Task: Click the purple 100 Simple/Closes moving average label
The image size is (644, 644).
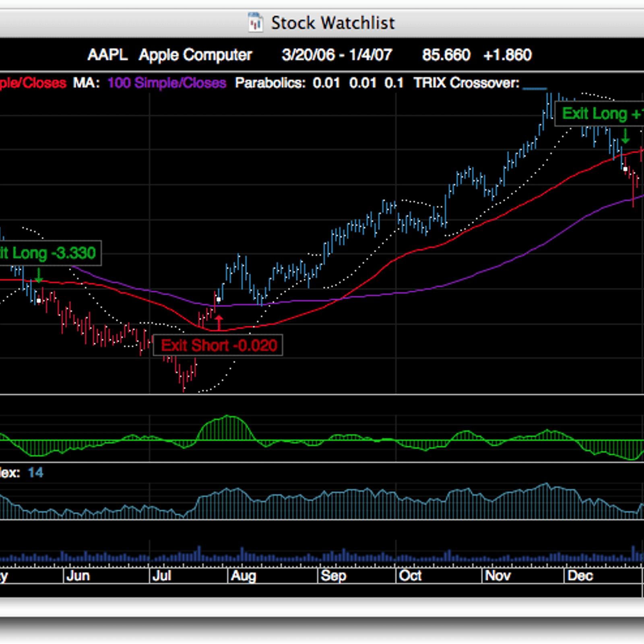Action: tap(167, 83)
